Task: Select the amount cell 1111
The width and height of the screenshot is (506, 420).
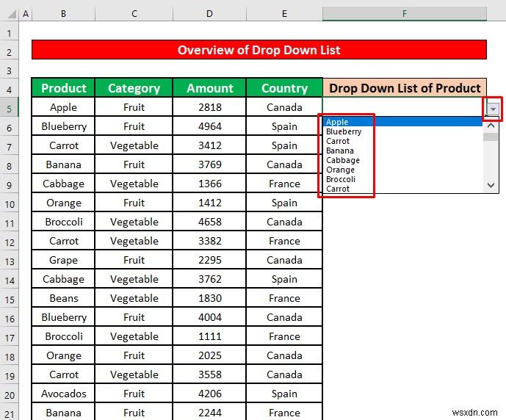Action: [209, 336]
